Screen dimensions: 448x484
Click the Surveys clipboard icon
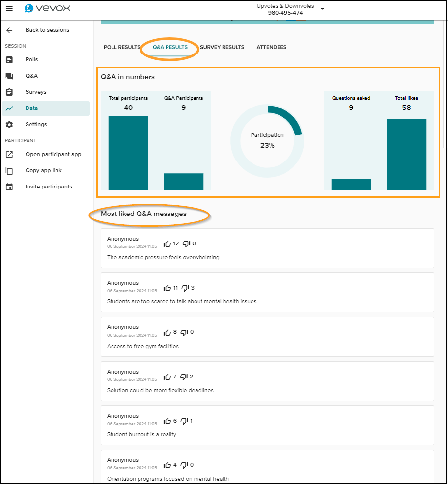(x=9, y=92)
